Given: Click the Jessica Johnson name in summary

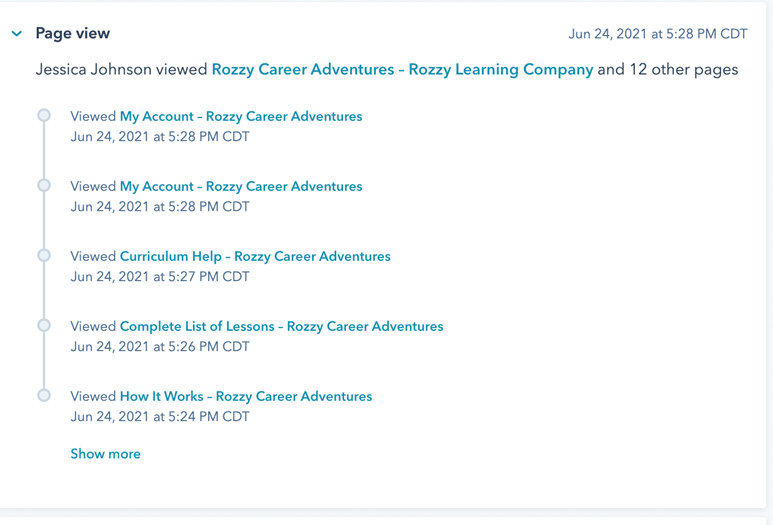Looking at the screenshot, I should click(x=94, y=70).
